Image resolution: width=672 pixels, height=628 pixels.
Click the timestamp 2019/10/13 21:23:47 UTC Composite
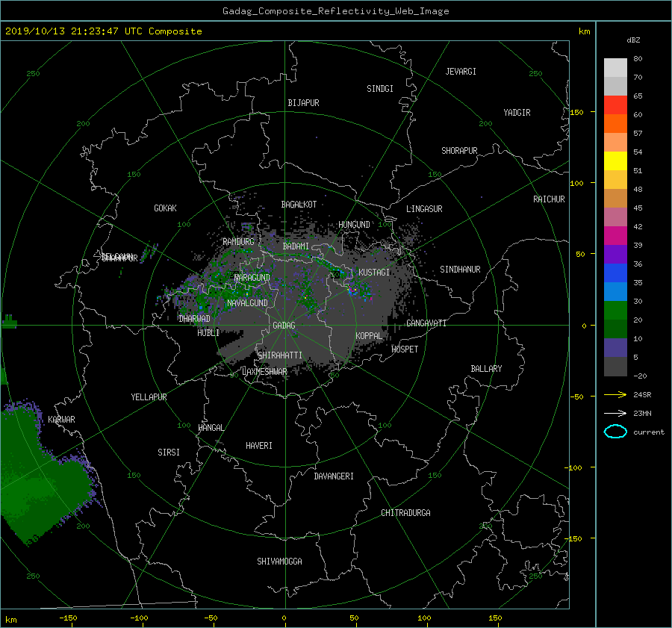click(103, 31)
